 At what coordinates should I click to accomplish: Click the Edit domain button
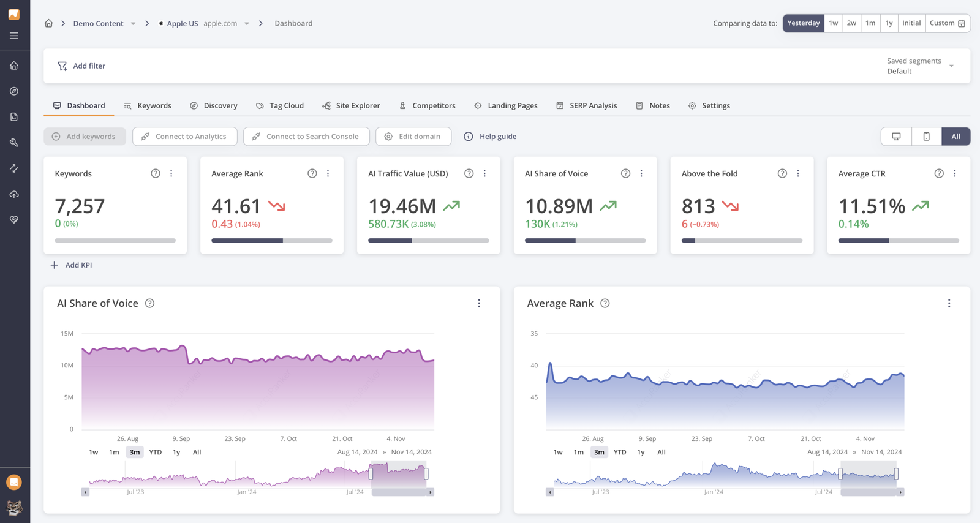(413, 137)
